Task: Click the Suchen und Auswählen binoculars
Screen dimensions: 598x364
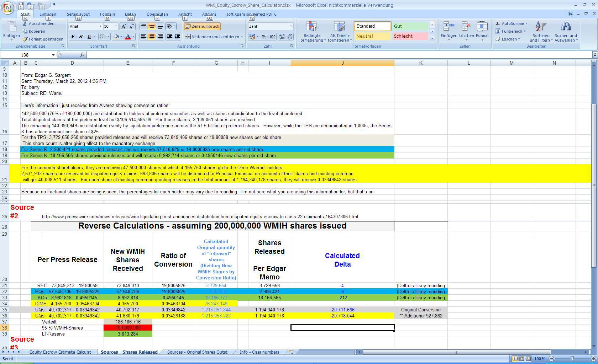Action: pyautogui.click(x=566, y=32)
